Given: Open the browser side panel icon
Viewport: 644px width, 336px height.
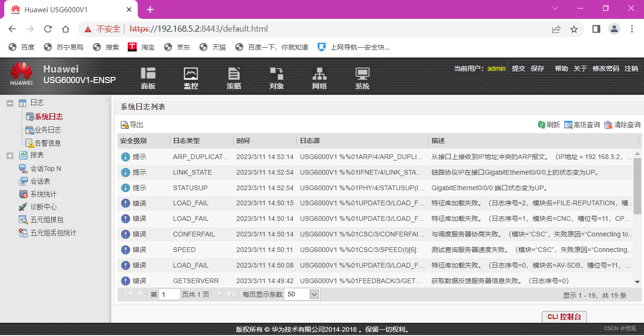Looking at the screenshot, I should pyautogui.click(x=596, y=29).
